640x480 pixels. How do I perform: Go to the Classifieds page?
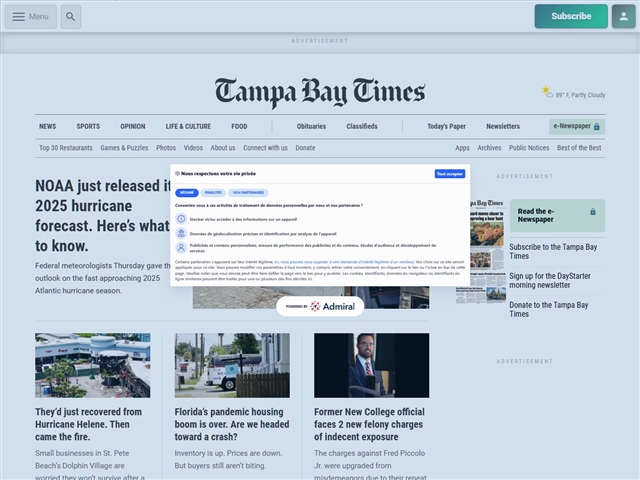tap(362, 127)
